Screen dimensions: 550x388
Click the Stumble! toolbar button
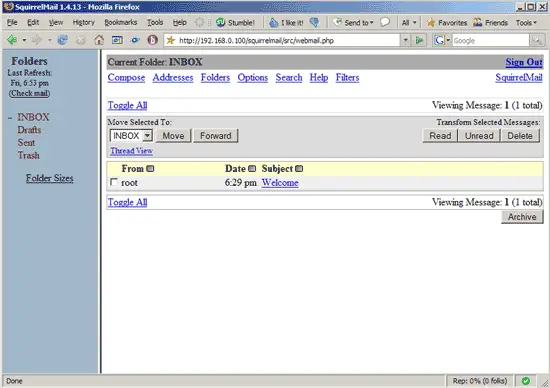tap(235, 23)
